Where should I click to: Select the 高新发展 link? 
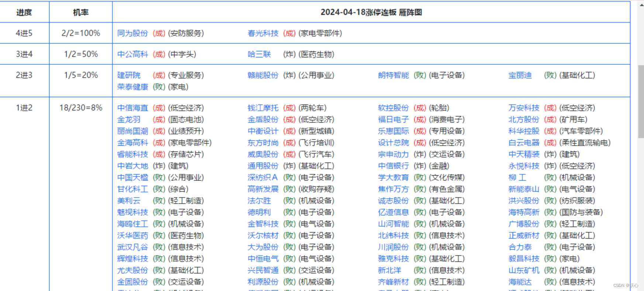[x=263, y=189]
